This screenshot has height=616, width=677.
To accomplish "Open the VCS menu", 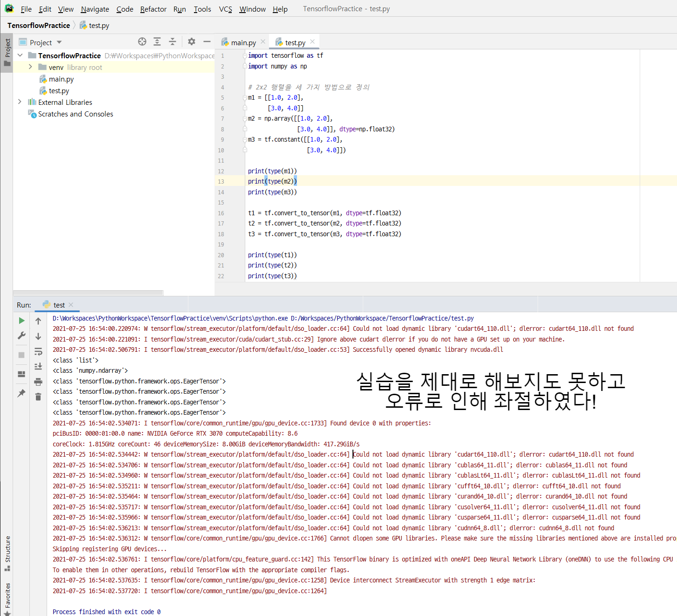I will [x=226, y=9].
